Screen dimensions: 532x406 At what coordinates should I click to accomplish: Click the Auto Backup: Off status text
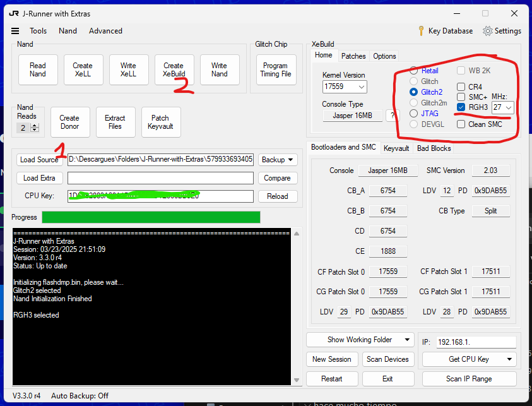pyautogui.click(x=80, y=396)
